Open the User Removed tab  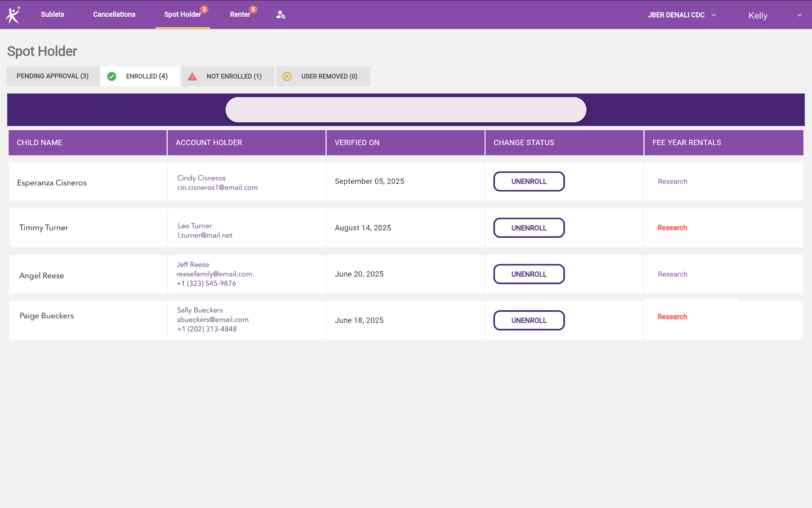(x=329, y=76)
